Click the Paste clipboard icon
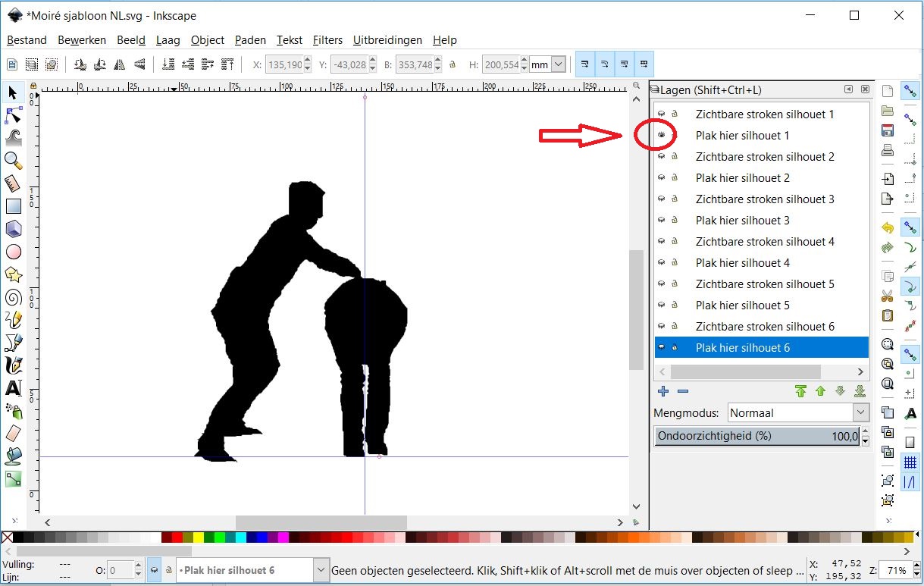Image resolution: width=924 pixels, height=586 pixels. point(888,315)
